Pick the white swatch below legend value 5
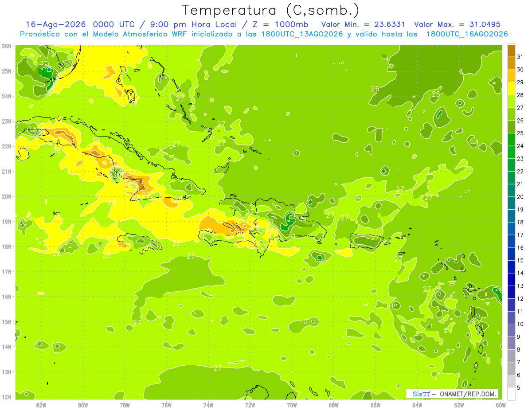This screenshot has height=411, width=532. (511, 394)
